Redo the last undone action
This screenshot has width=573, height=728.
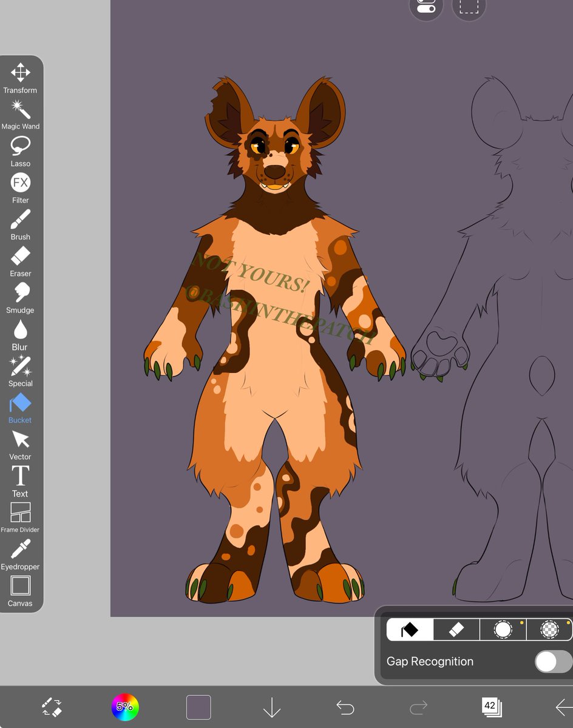coord(418,707)
